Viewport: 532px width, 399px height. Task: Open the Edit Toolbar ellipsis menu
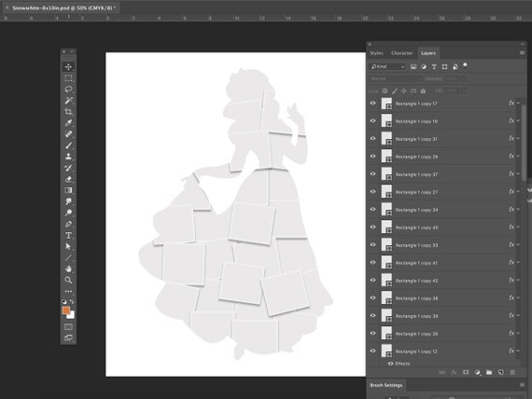click(68, 291)
